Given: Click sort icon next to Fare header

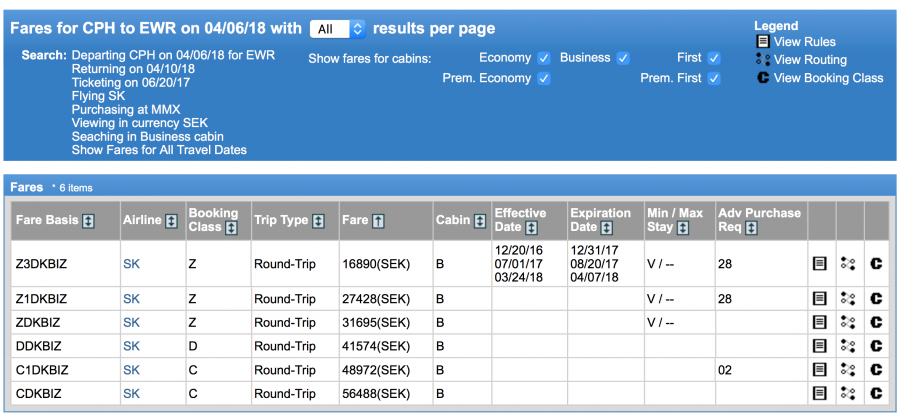Looking at the screenshot, I should 378,221.
